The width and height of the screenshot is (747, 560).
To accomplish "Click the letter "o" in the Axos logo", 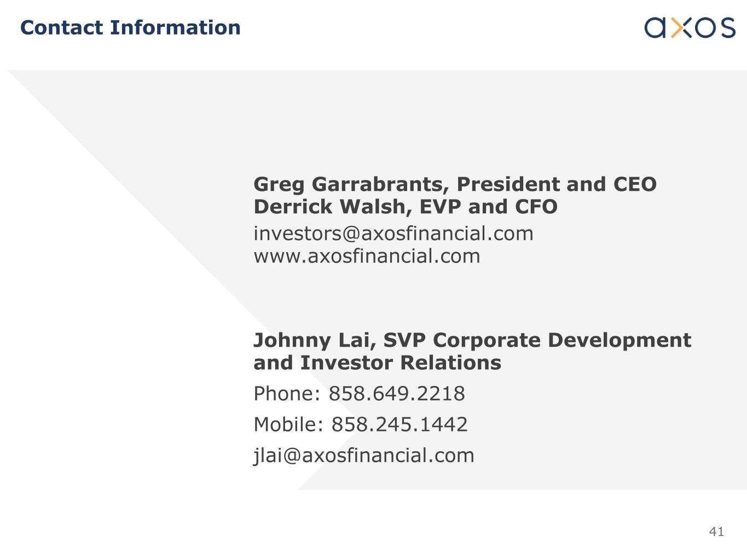I will click(704, 27).
